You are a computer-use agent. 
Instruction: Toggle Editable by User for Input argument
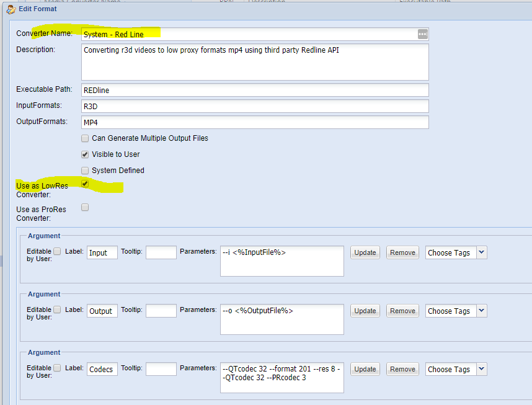(x=57, y=251)
